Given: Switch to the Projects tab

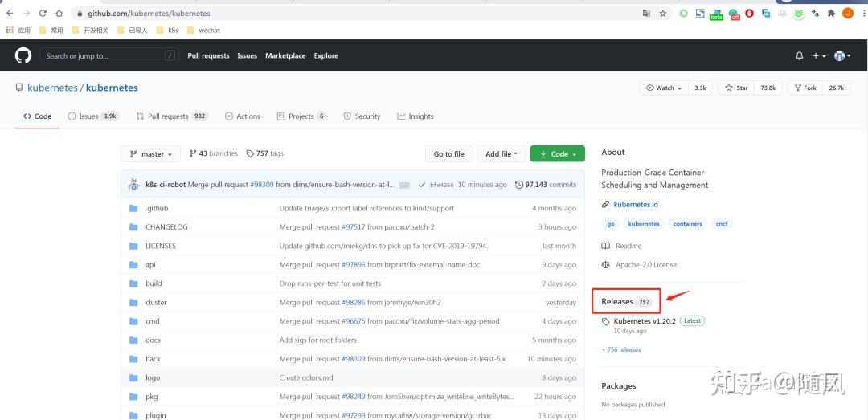Looking at the screenshot, I should click(x=301, y=116).
